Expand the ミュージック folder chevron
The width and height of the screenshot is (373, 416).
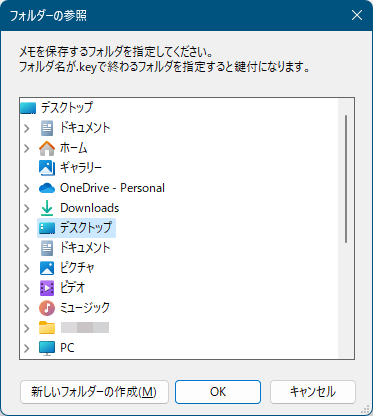pyautogui.click(x=27, y=308)
